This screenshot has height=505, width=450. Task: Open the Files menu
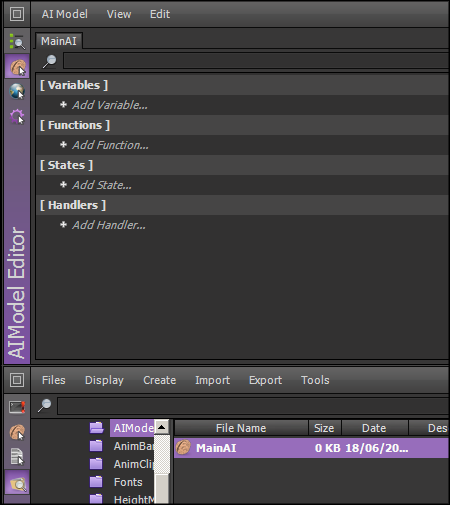[54, 380]
